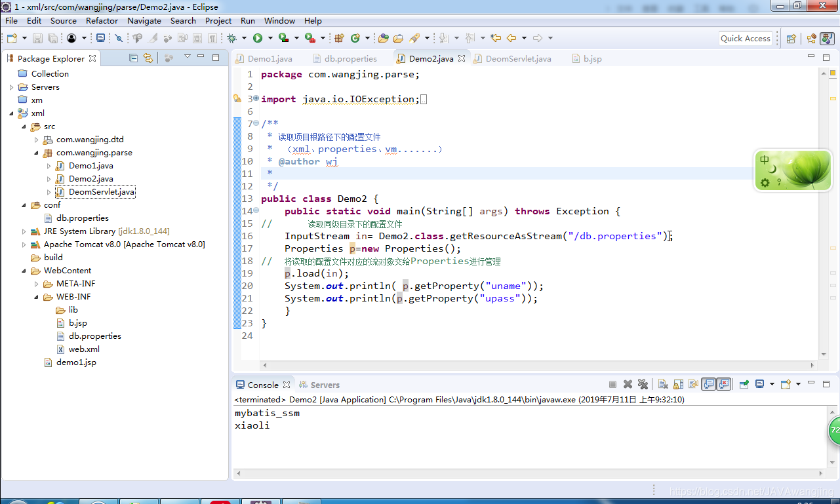Viewport: 840px width, 504px height.
Task: Click the New Java Class icon
Action: (355, 38)
